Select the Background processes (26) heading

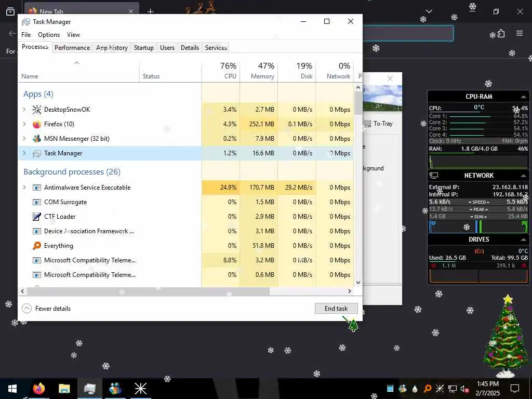(x=72, y=172)
